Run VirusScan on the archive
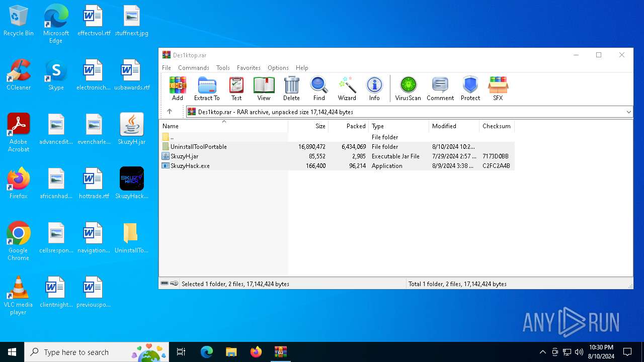 [408, 88]
